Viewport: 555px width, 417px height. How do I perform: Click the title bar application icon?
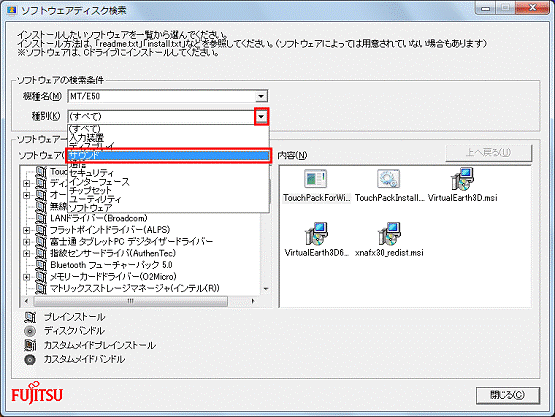pyautogui.click(x=12, y=10)
